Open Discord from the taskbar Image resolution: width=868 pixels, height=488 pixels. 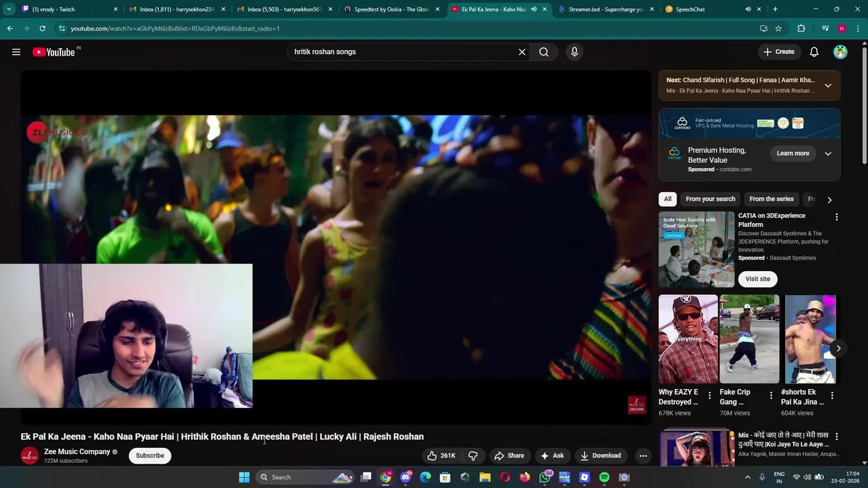pyautogui.click(x=406, y=477)
